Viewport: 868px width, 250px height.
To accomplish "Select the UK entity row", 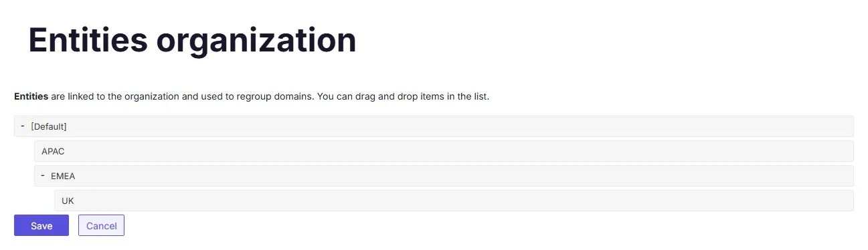I will 454,201.
